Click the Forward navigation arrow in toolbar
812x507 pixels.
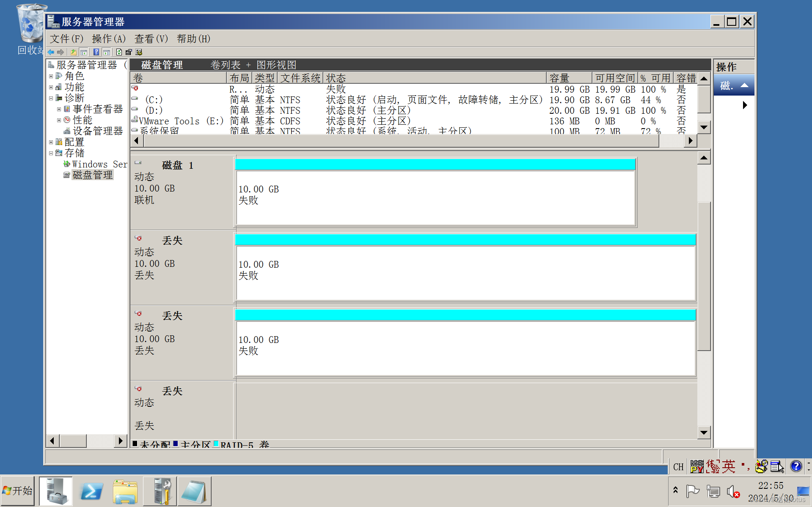pos(61,52)
